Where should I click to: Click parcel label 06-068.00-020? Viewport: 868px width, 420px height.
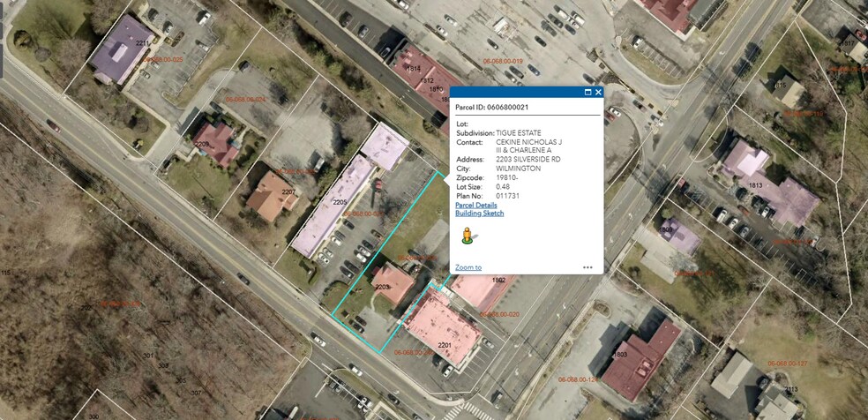pos(499,314)
